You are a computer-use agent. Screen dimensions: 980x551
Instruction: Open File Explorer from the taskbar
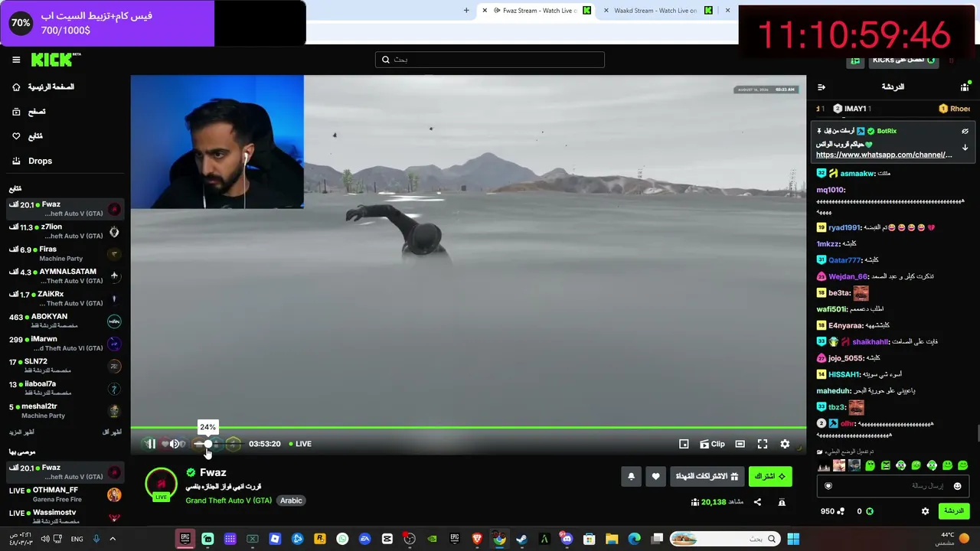point(611,540)
